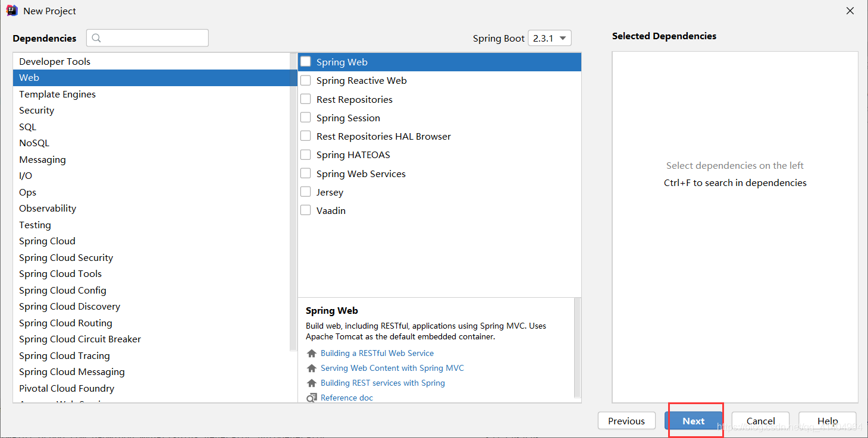868x438 pixels.
Task: Enable the Spring Reactive Web dependency
Action: tap(305, 80)
